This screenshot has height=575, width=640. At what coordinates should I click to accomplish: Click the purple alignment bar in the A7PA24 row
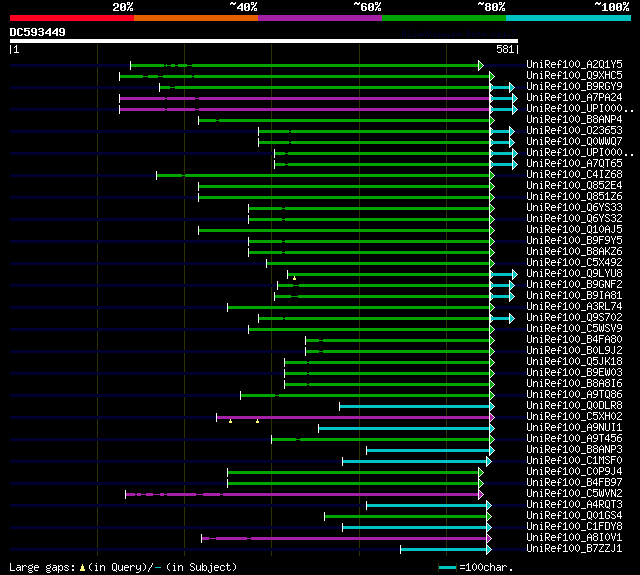304,98
